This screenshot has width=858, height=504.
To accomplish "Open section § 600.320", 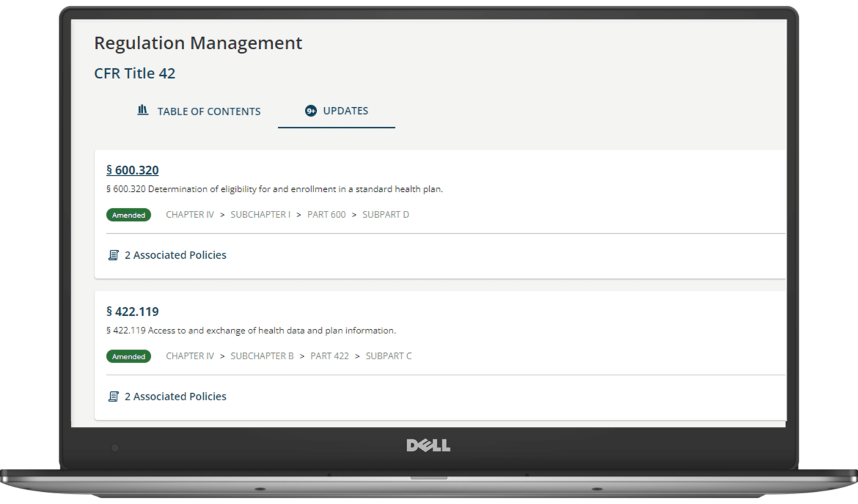I will click(133, 170).
